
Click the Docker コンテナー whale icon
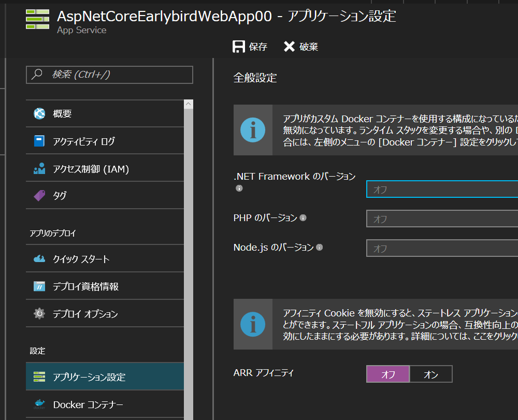pos(39,404)
